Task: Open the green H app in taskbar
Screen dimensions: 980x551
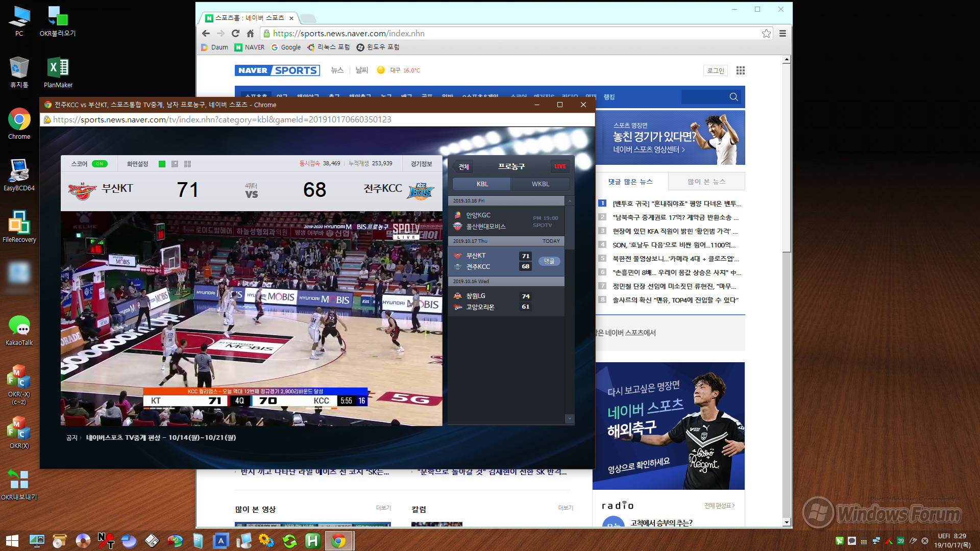Action: [312, 541]
